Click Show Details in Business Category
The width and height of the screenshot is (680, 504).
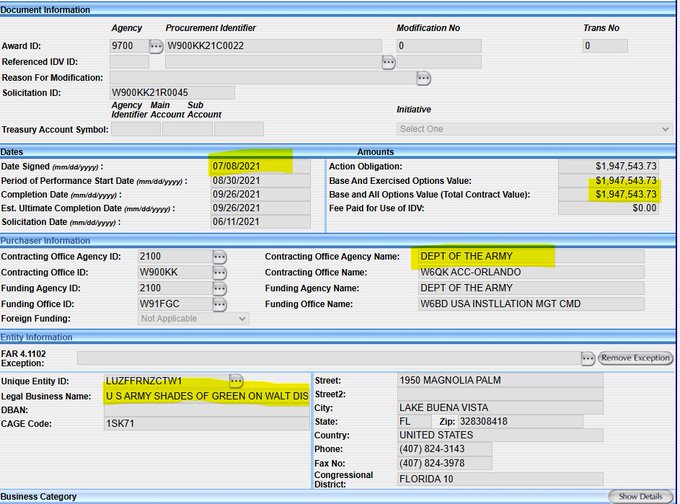pyautogui.click(x=640, y=496)
